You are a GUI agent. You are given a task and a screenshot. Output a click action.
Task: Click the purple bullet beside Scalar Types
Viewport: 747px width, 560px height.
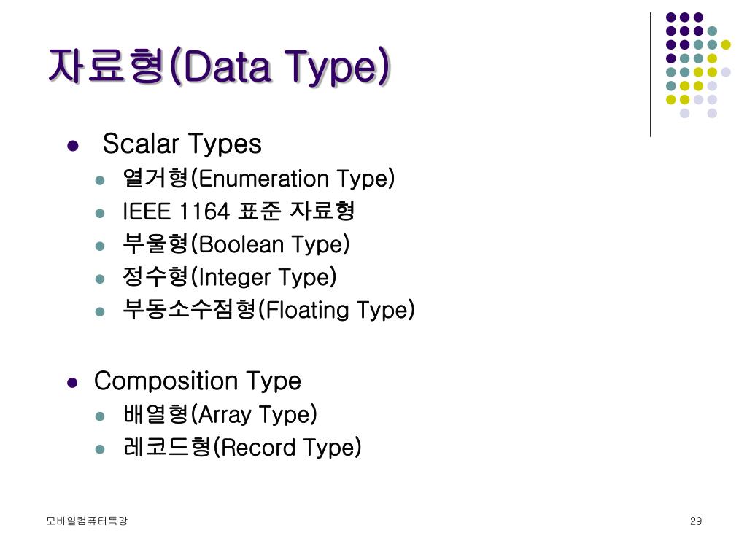(72, 145)
